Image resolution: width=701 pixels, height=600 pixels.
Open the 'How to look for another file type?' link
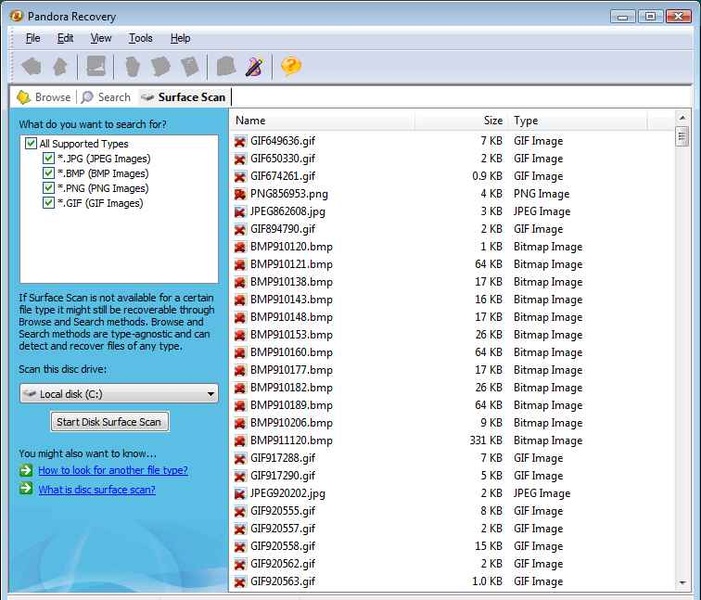pyautogui.click(x=112, y=470)
